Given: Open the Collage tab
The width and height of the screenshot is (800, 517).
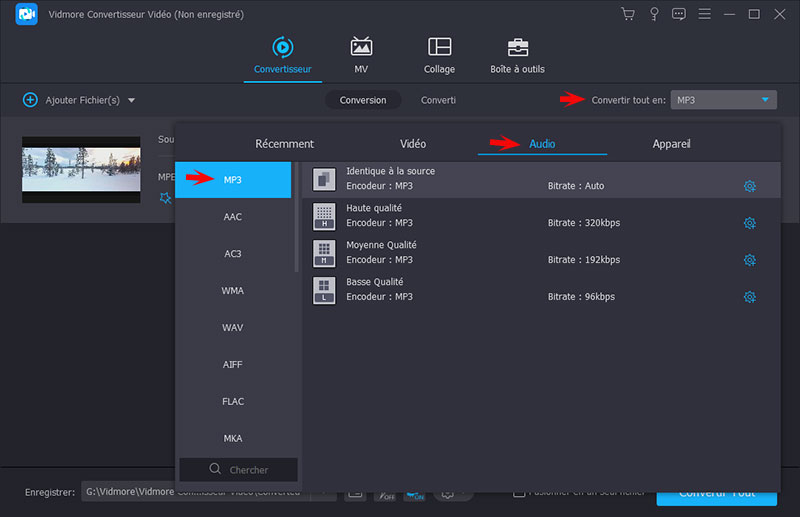Looking at the screenshot, I should (439, 56).
